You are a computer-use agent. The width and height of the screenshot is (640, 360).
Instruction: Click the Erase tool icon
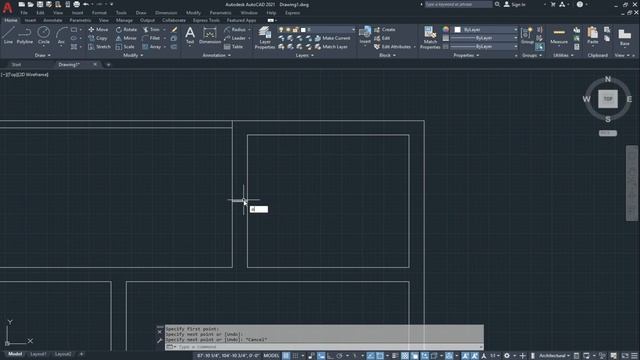174,29
